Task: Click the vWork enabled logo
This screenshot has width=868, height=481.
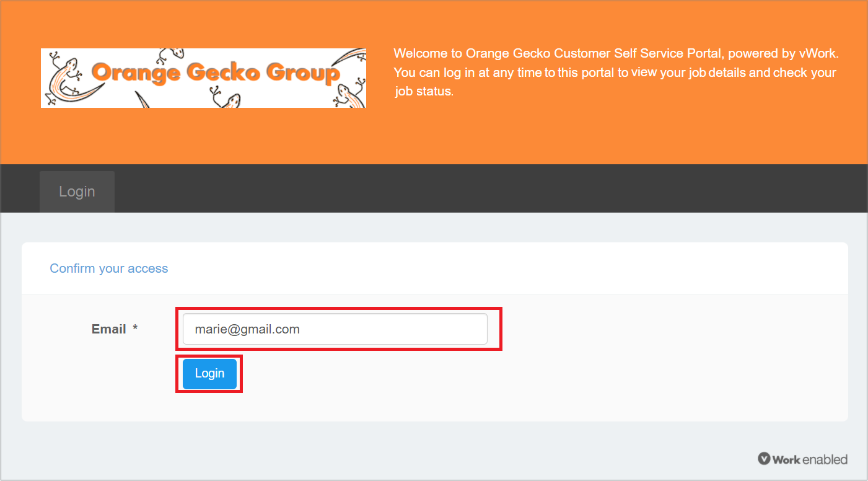Action: pyautogui.click(x=802, y=459)
